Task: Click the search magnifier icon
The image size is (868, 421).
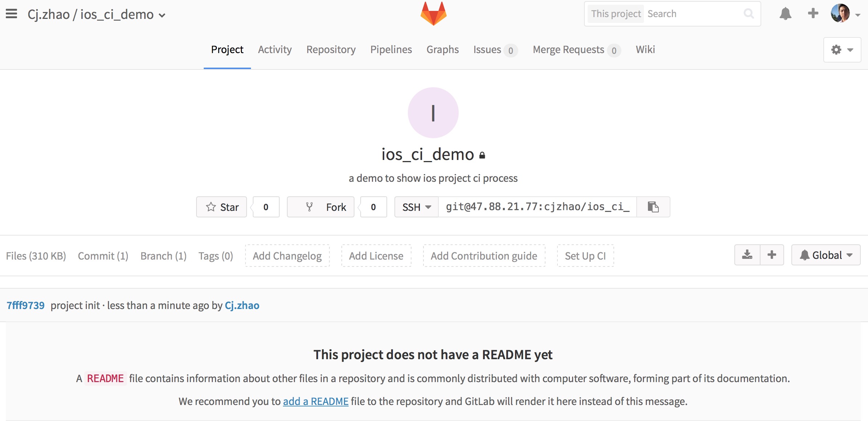Action: [749, 13]
